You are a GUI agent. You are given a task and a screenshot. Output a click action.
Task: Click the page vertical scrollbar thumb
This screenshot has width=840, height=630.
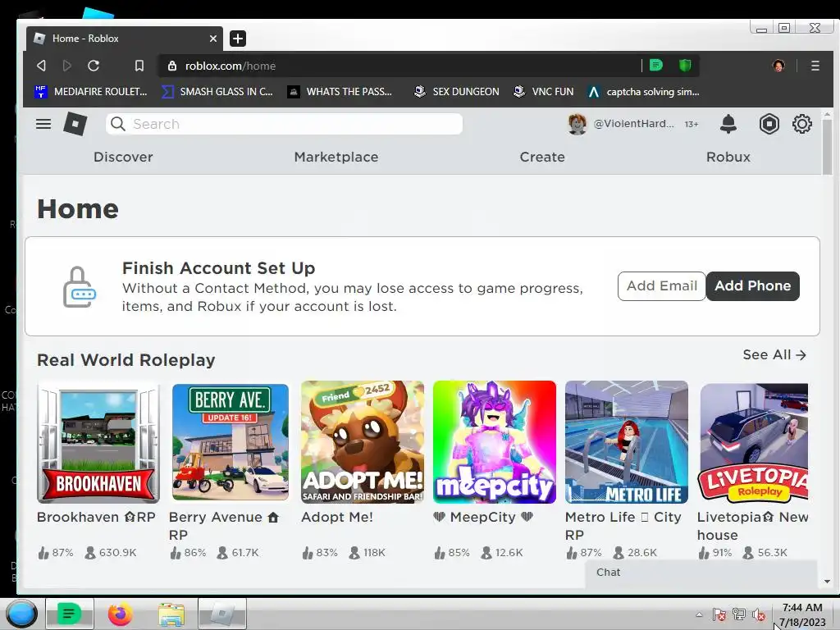tap(827, 147)
